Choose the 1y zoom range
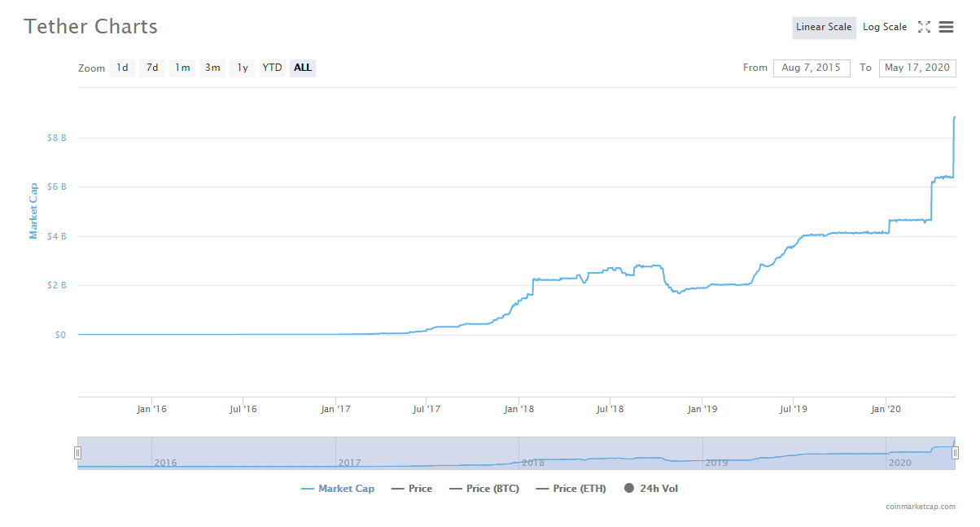The height and width of the screenshot is (527, 980). coord(243,68)
